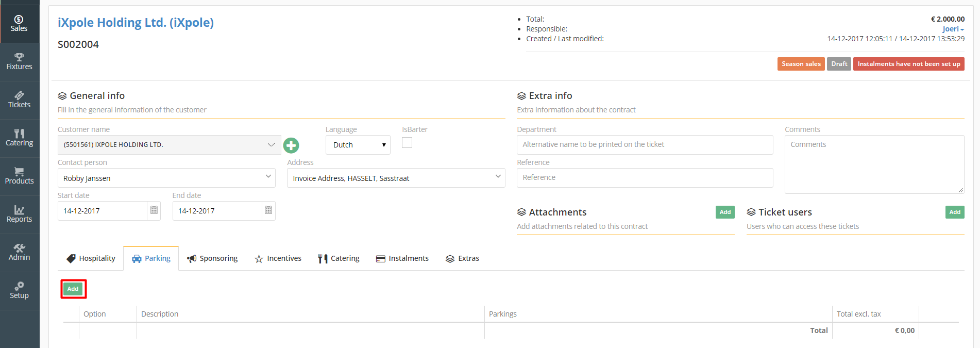Switch to the Hospitality tab
Screen dimensions: 980x348
pos(91,258)
